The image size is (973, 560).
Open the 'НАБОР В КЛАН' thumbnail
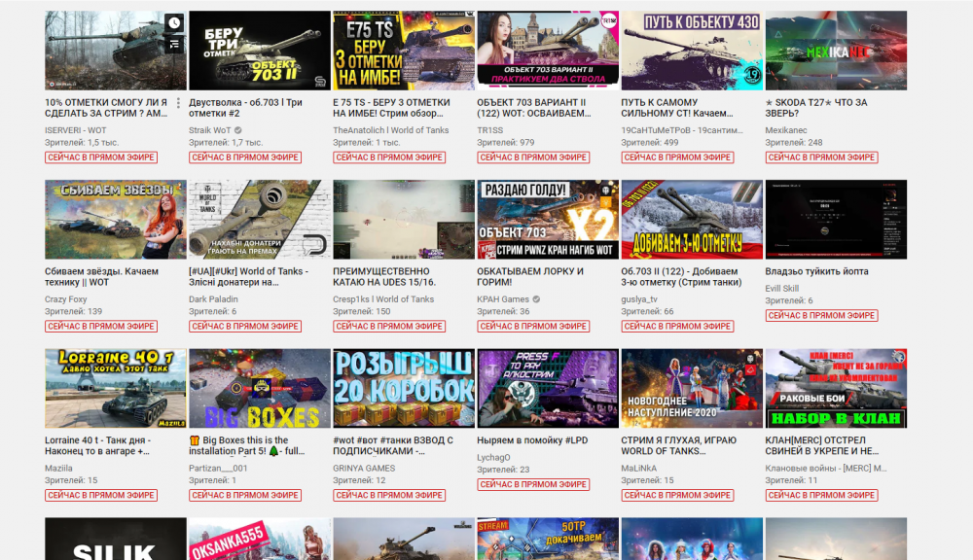[x=836, y=388]
